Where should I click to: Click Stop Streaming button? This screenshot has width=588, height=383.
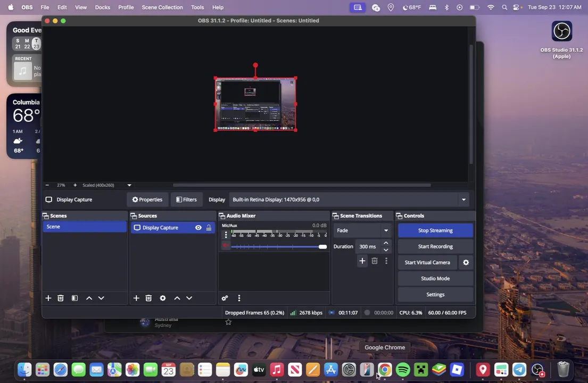tap(435, 230)
